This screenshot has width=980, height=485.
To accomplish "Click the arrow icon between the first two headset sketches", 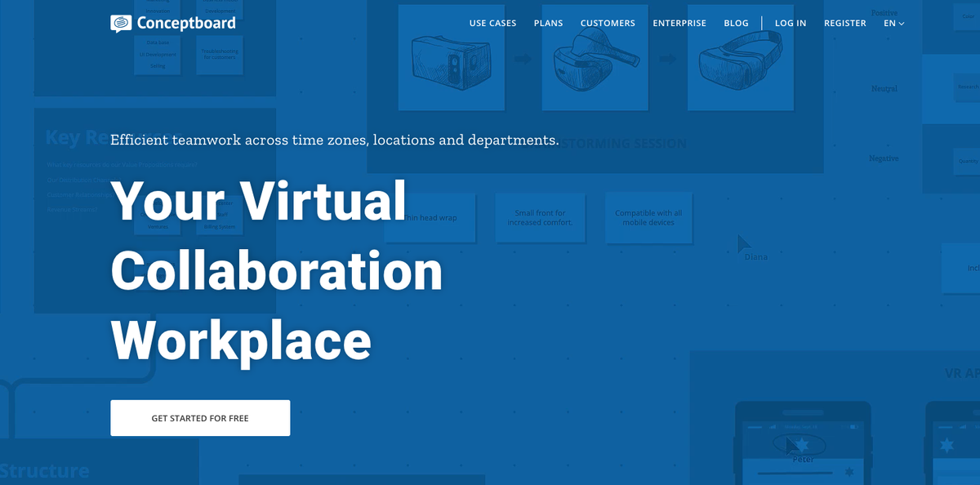I will point(521,59).
